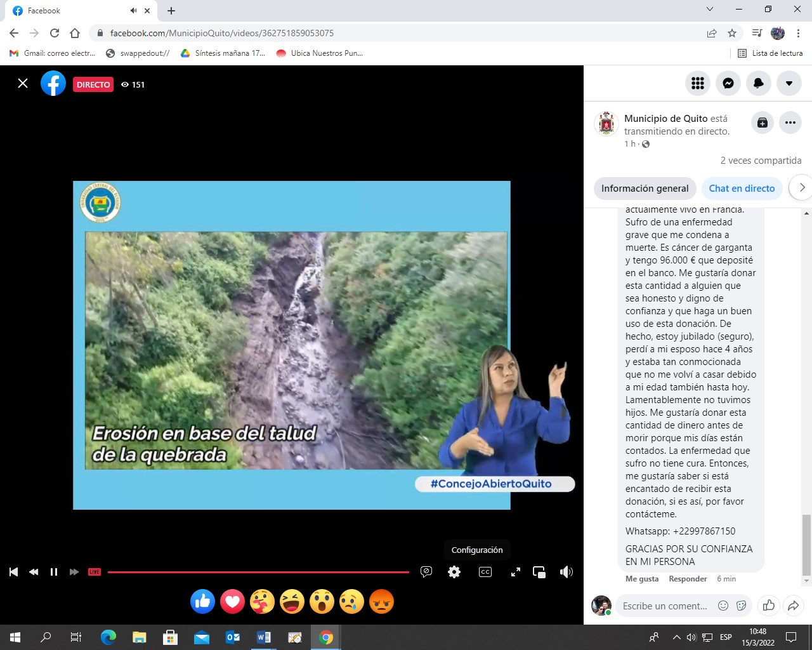Click Me gusta under the comment
The width and height of the screenshot is (812, 650).
642,579
